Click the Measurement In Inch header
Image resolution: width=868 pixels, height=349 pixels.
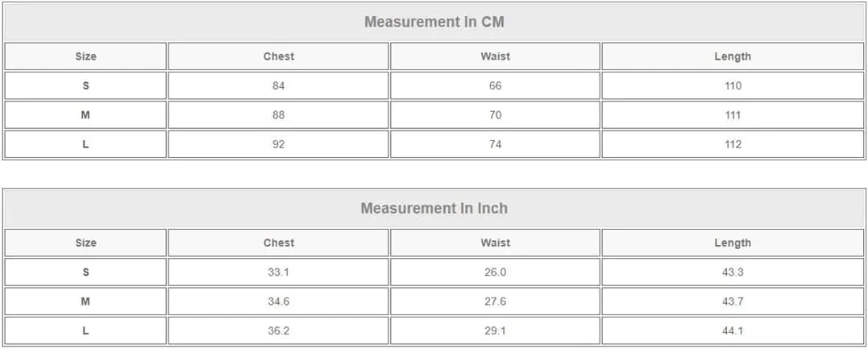coord(434,208)
